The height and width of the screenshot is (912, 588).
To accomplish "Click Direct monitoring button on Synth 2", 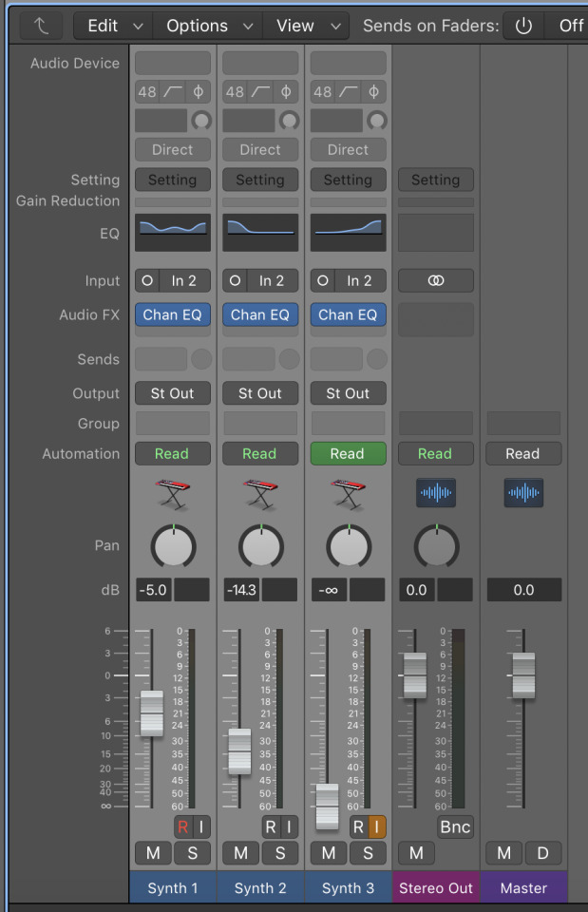I will pos(260,149).
